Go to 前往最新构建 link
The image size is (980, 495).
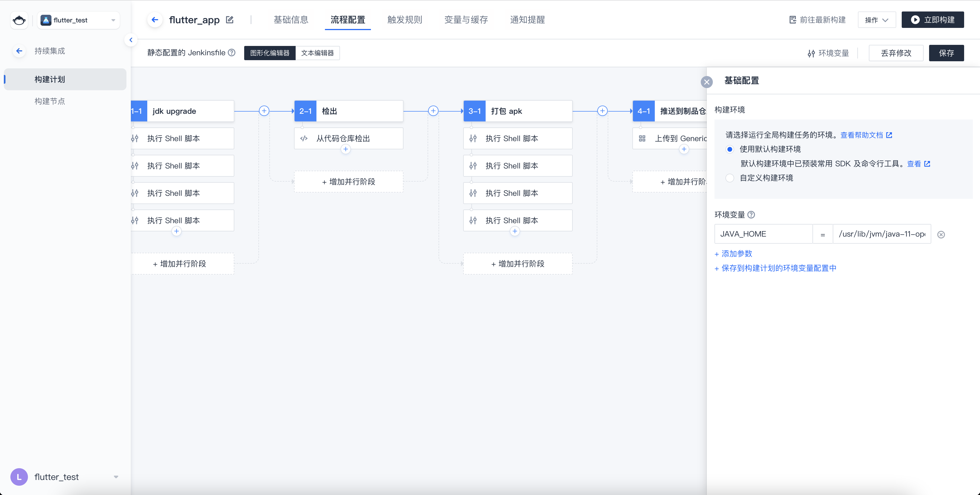pyautogui.click(x=817, y=20)
